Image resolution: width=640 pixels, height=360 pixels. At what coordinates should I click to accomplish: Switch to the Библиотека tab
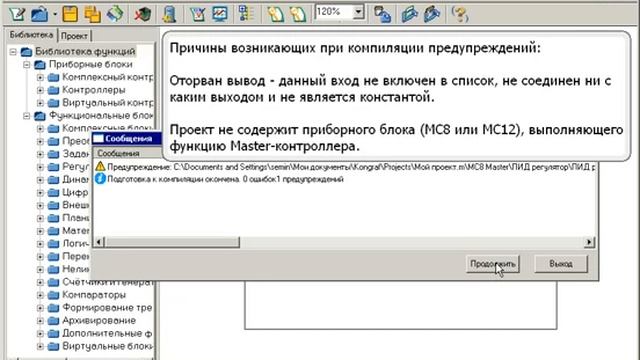tap(31, 35)
